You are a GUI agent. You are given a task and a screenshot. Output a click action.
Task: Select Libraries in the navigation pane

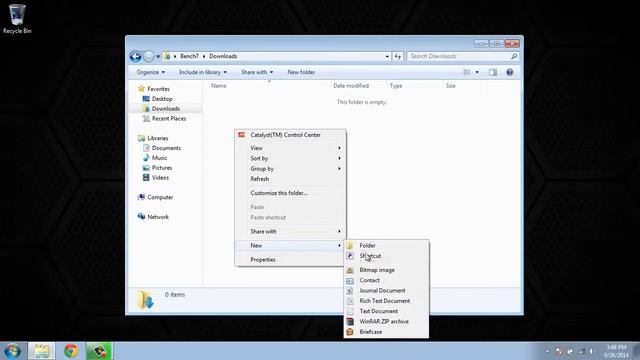[x=153, y=138]
